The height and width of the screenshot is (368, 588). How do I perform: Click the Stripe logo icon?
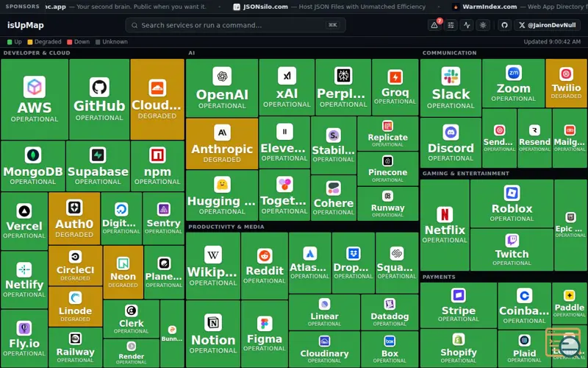click(458, 296)
